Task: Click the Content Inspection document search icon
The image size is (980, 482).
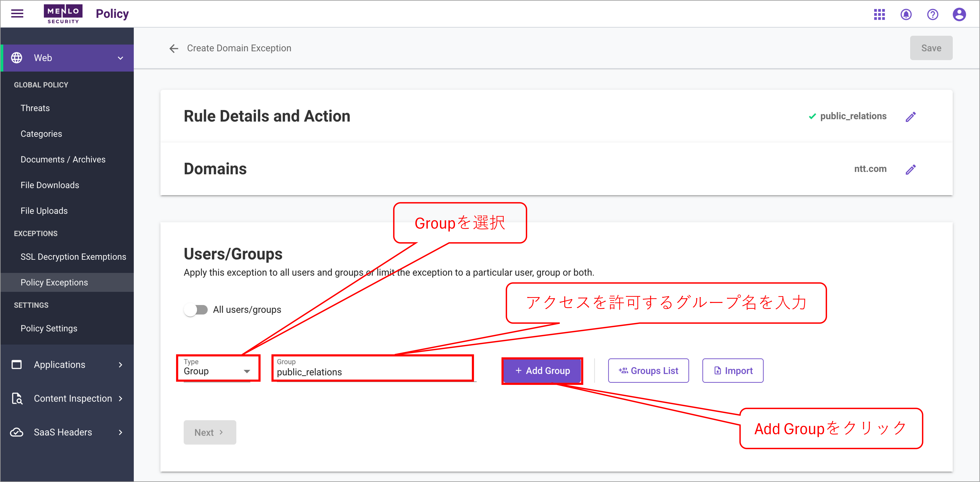Action: [17, 399]
